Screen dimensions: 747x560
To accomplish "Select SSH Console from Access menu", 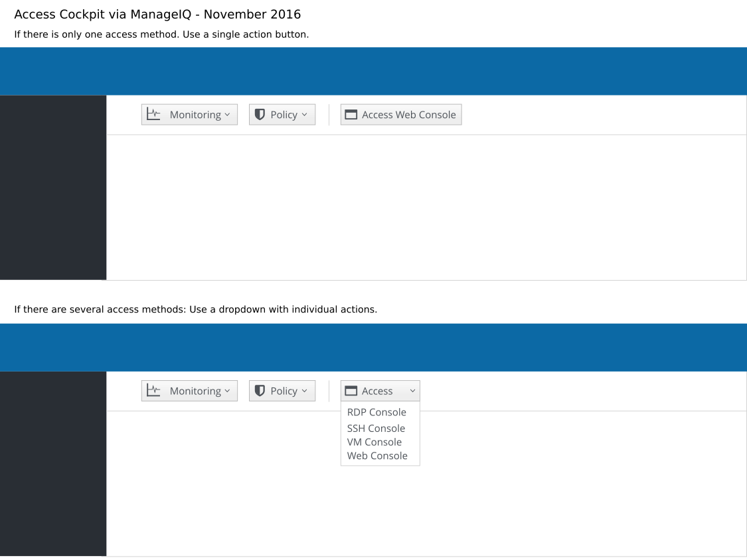I will 376,429.
